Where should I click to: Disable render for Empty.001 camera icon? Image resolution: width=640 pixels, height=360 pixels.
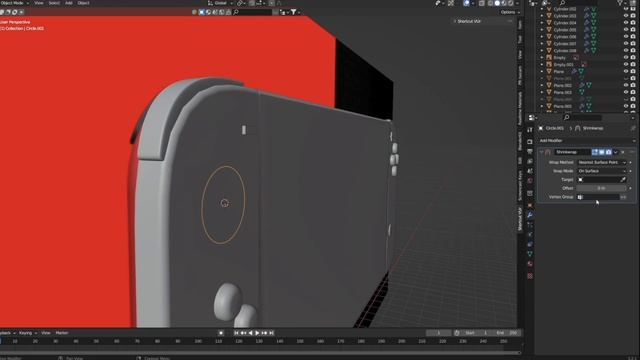pos(633,64)
